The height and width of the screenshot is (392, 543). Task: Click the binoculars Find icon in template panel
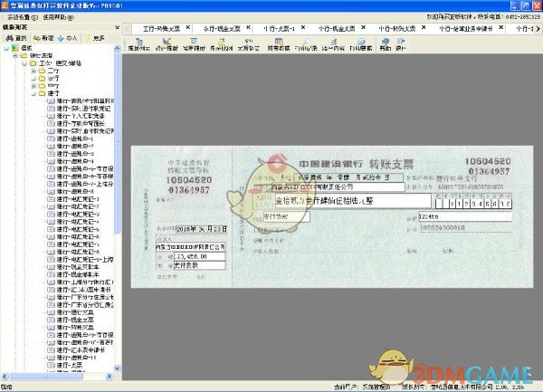pos(9,38)
